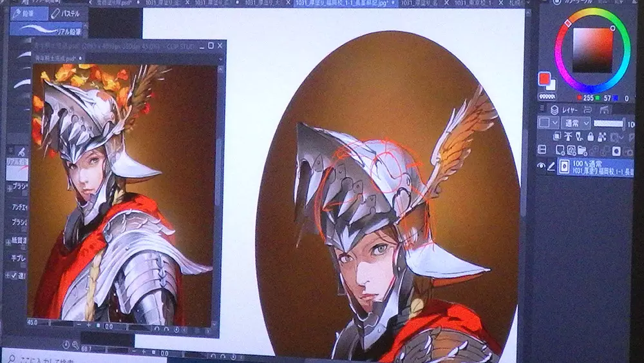The height and width of the screenshot is (363, 644).
Task: Toggle the checked bottom Tool Property checkbox
Action: coord(14,275)
